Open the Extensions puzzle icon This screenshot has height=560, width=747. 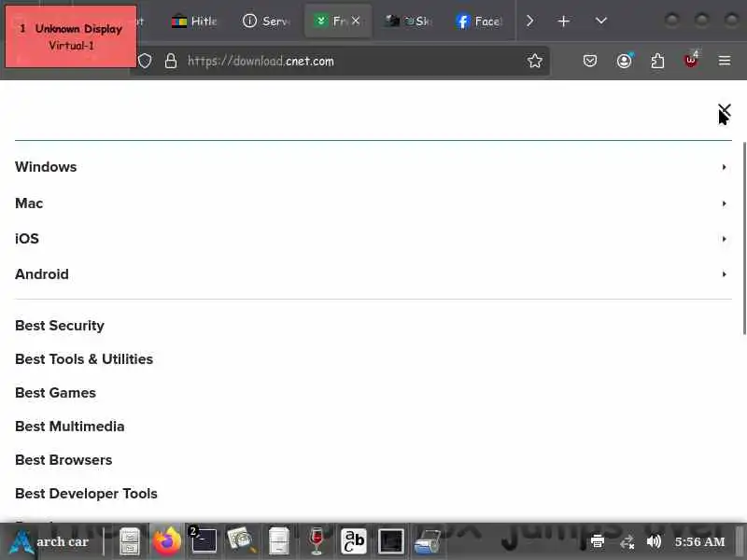[657, 61]
